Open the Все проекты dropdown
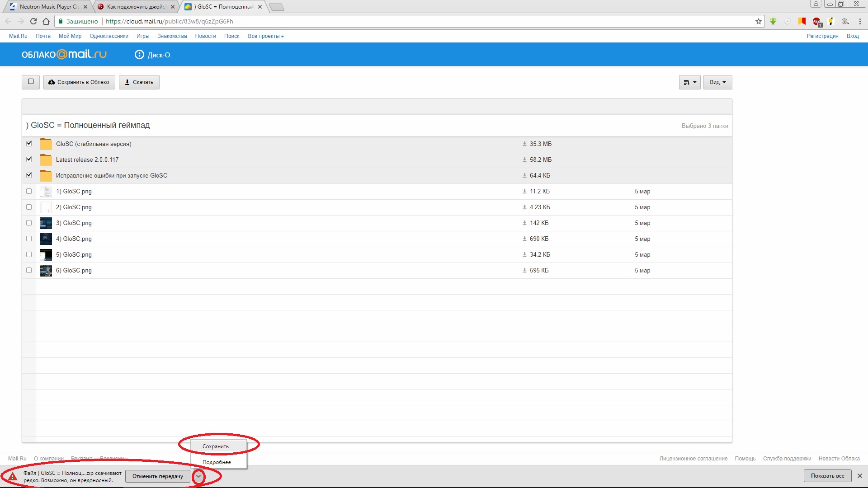This screenshot has height=488, width=868. pos(266,36)
